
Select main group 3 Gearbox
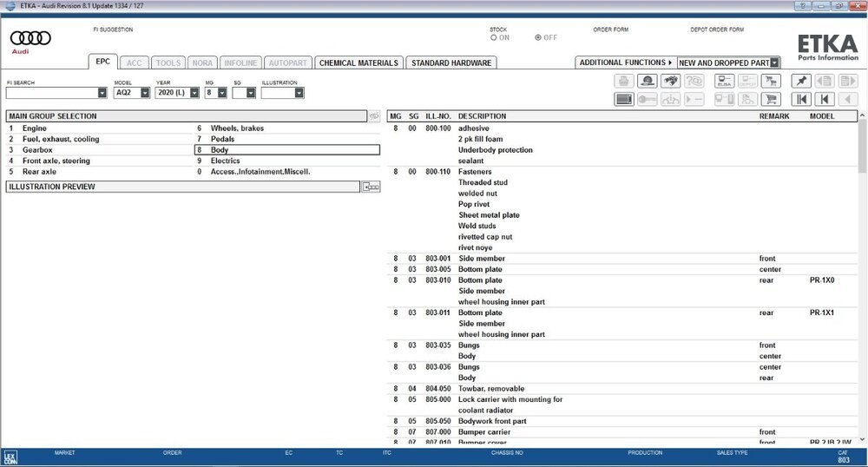(100, 150)
